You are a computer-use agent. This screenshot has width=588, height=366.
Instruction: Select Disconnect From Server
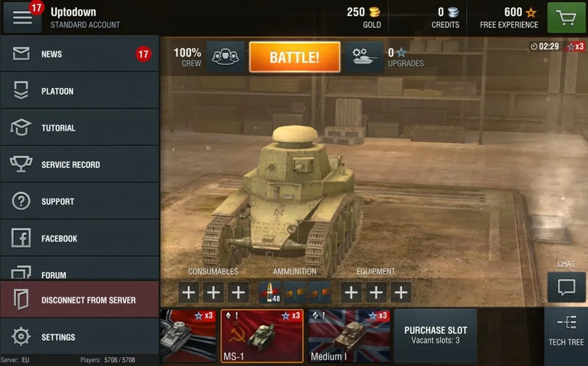click(x=80, y=300)
